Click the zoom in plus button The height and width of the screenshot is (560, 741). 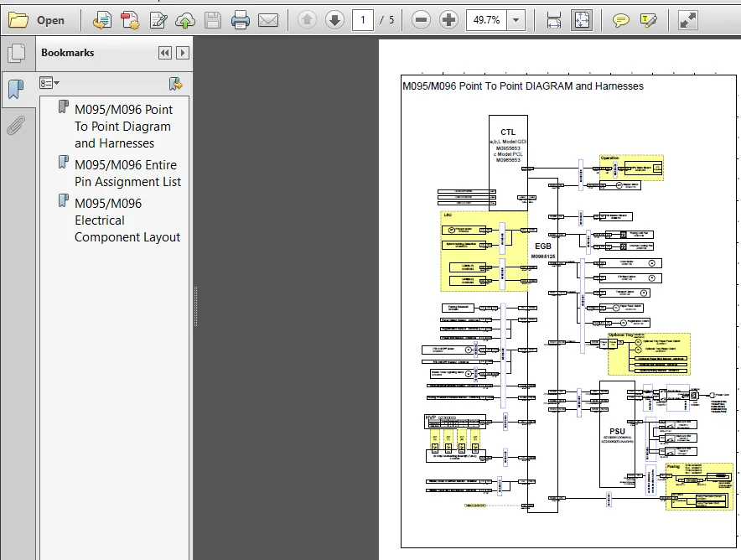[448, 20]
